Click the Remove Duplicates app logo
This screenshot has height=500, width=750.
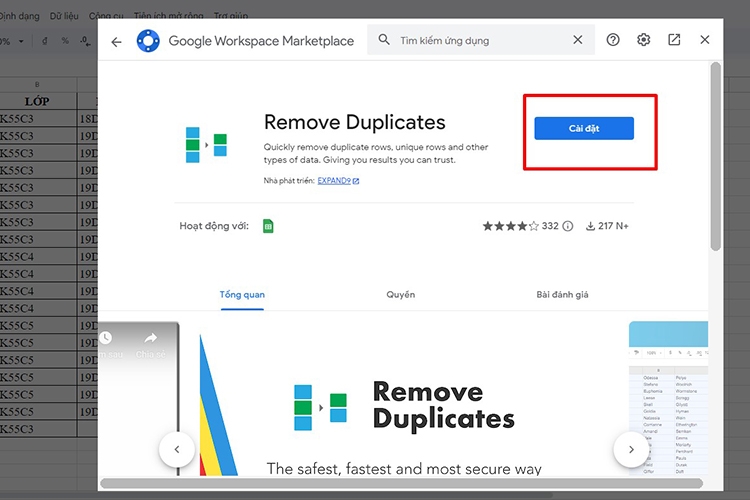206,144
